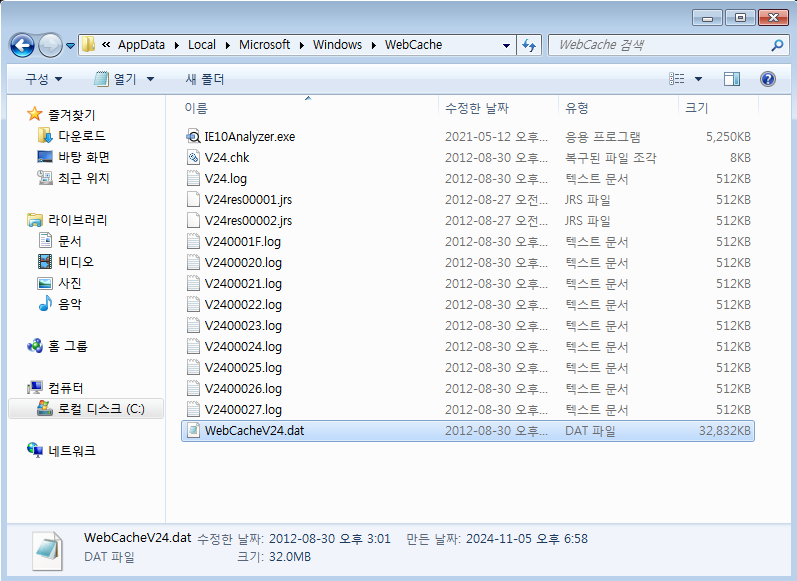Expand the arrow after Microsoft breadcrumb
Viewport: 797px width, 581px height.
click(301, 45)
